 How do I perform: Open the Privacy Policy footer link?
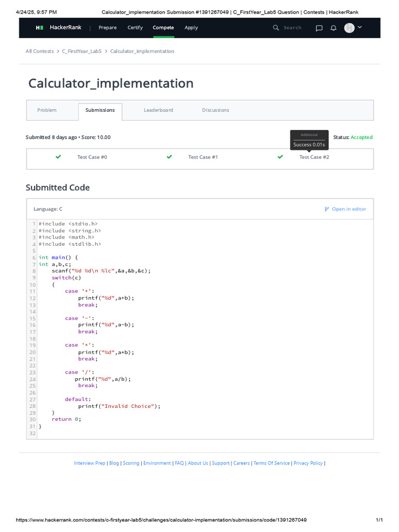pos(308,463)
